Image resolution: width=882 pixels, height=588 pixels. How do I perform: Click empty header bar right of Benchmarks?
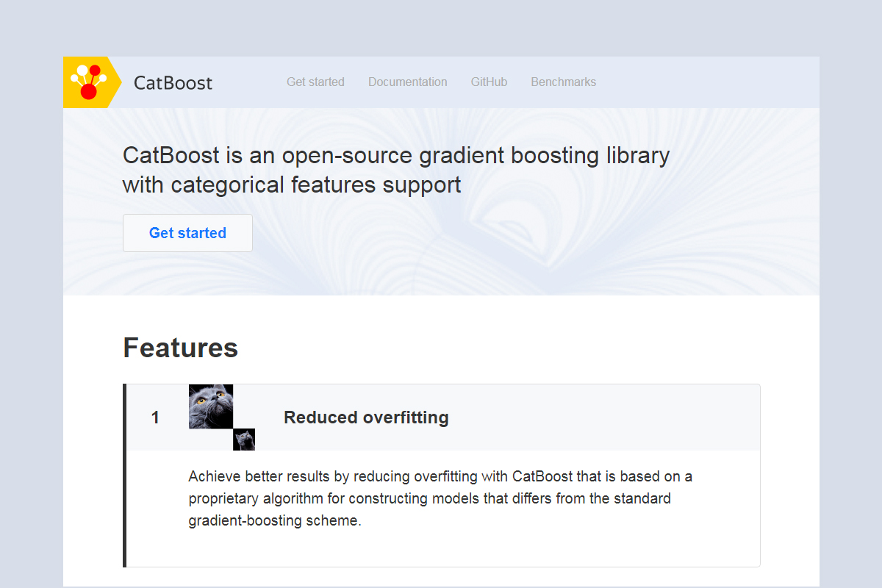click(x=706, y=82)
